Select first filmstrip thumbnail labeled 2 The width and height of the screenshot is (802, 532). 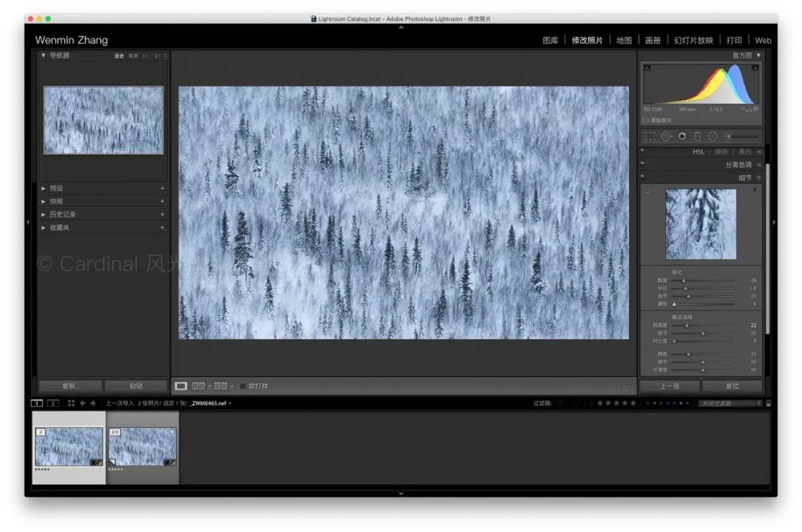tap(69, 447)
